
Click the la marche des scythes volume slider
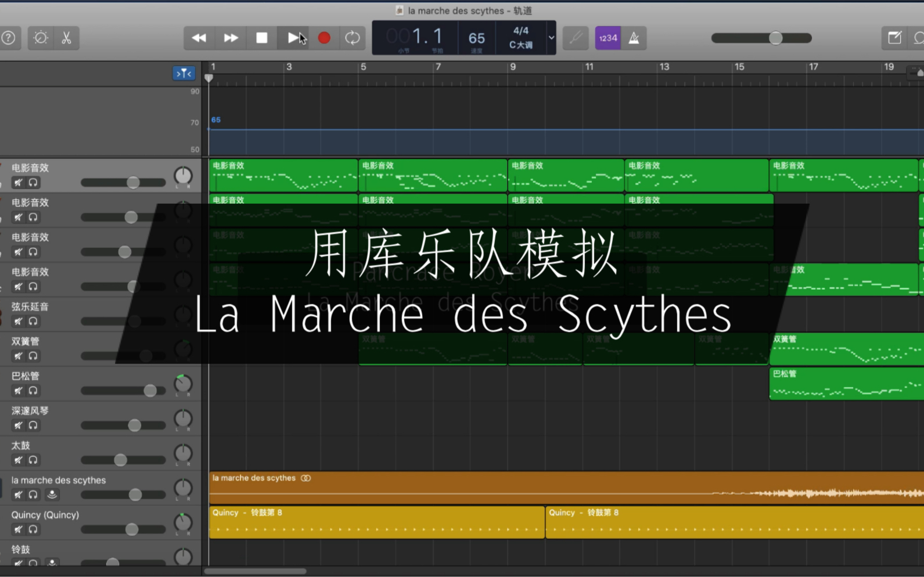[x=123, y=495]
